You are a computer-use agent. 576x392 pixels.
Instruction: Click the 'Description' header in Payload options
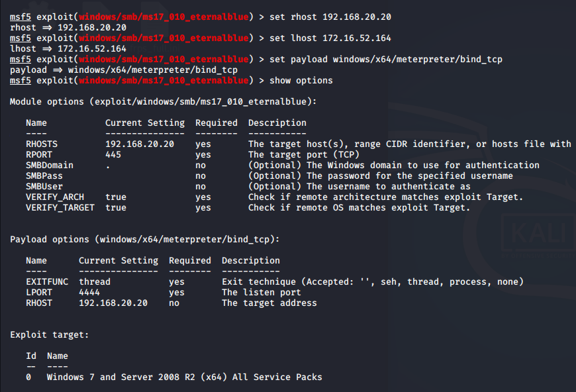tap(251, 261)
